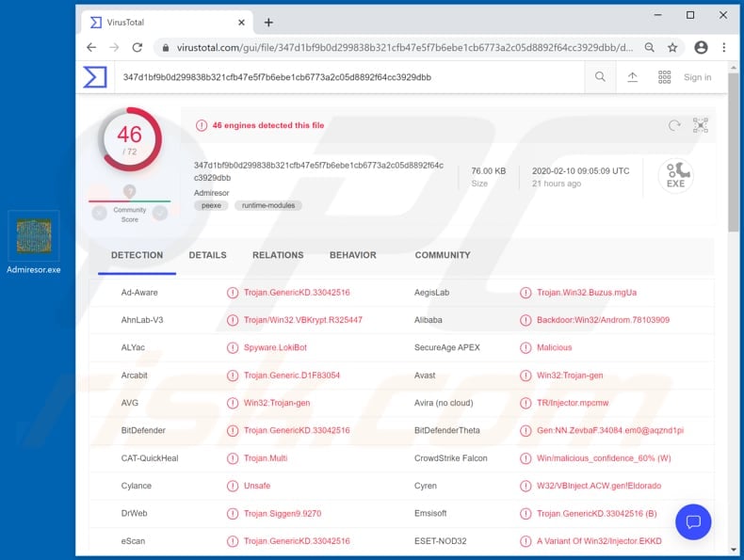The width and height of the screenshot is (744, 560).
Task: Open a new browser tab
Action: tap(268, 23)
